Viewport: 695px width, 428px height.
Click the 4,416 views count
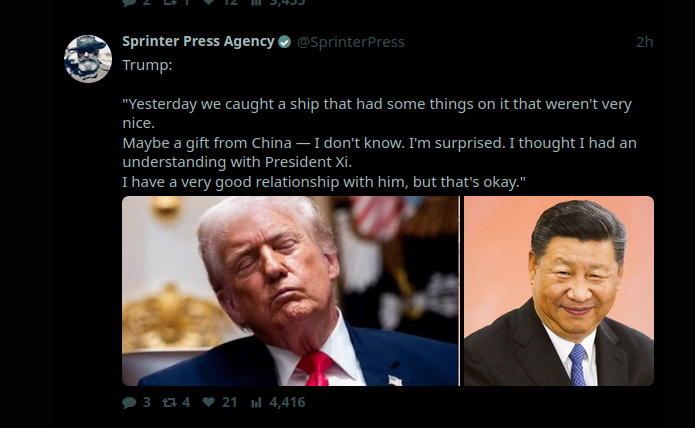(x=287, y=402)
